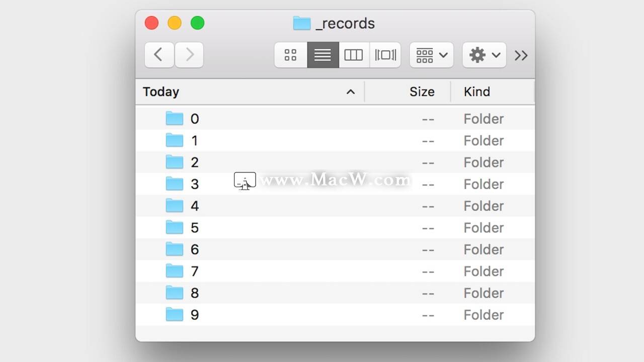Select the folder icon for folder 4

pos(175,206)
